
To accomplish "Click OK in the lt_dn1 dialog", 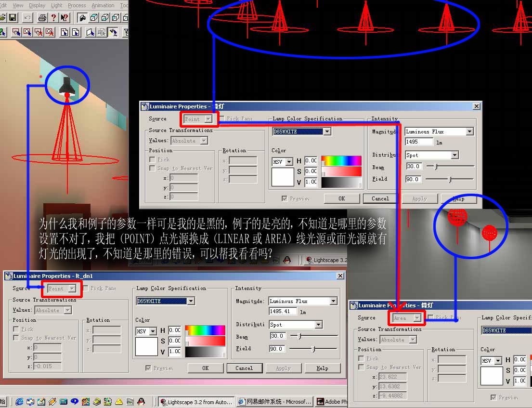I will (x=206, y=368).
